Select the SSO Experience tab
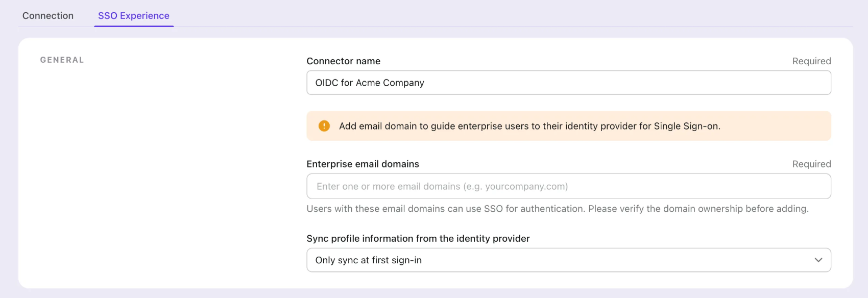Image resolution: width=868 pixels, height=298 pixels. (134, 16)
